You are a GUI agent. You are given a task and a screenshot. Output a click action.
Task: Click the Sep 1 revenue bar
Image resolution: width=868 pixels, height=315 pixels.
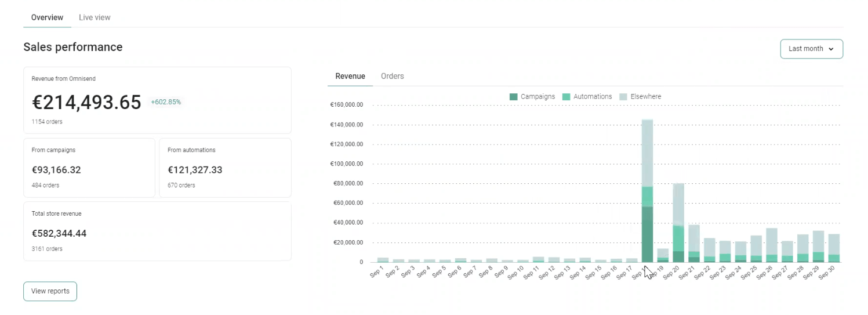383,260
